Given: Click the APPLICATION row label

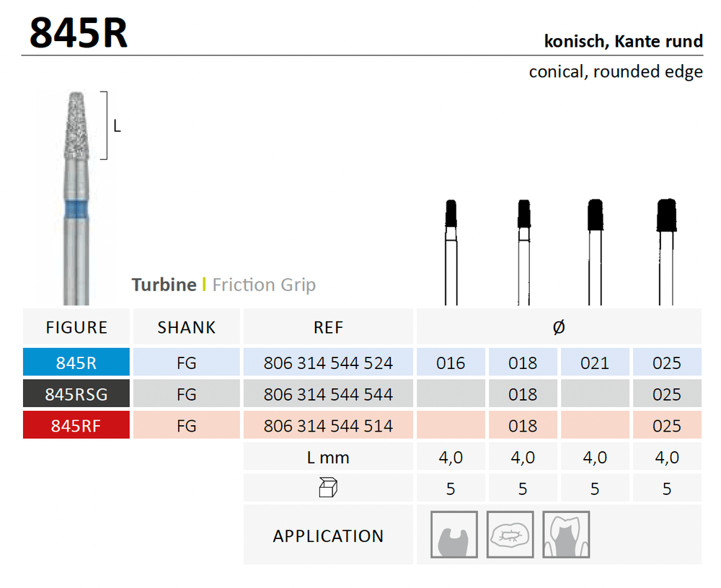Looking at the screenshot, I should pyautogui.click(x=328, y=535).
